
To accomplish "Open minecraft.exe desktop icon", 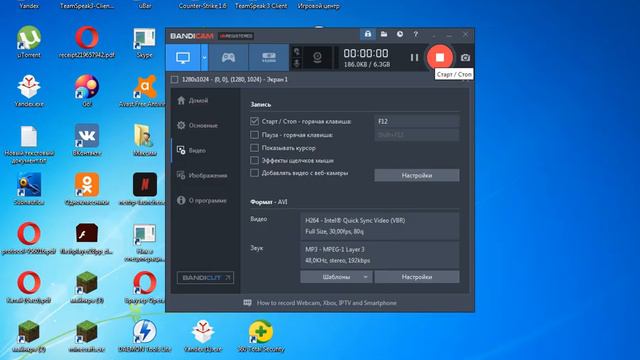I will (x=87, y=336).
